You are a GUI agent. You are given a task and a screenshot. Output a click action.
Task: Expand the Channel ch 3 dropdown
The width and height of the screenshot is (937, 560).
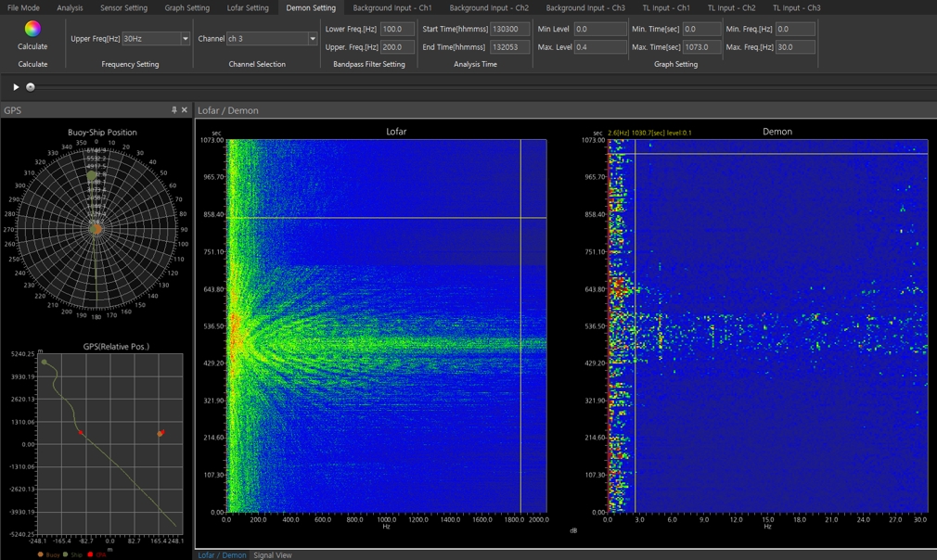[312, 38]
